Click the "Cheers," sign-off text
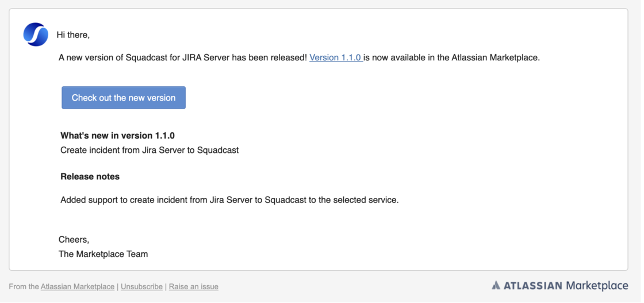Image resolution: width=644 pixels, height=303 pixels. [x=74, y=239]
